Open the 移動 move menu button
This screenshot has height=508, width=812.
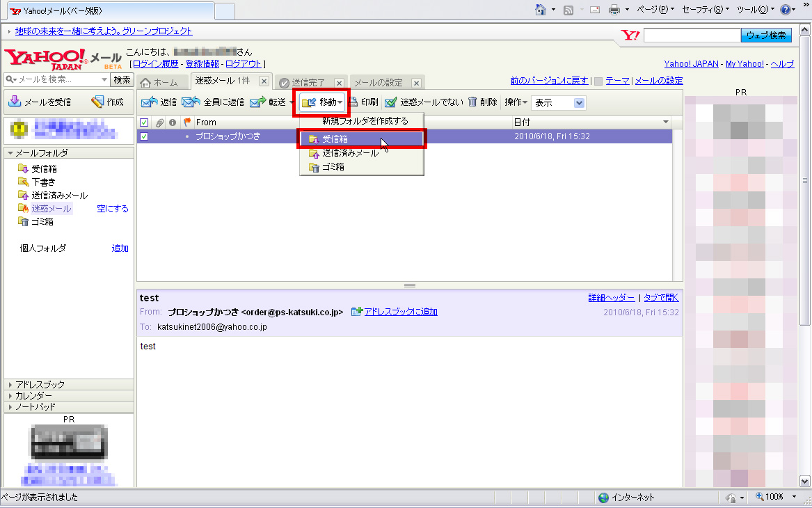tap(321, 102)
